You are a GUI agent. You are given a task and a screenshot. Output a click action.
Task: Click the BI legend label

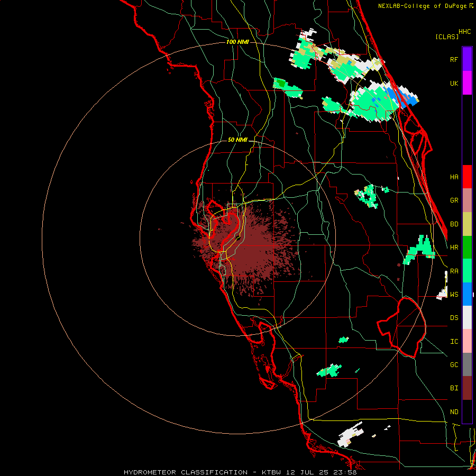(454, 388)
